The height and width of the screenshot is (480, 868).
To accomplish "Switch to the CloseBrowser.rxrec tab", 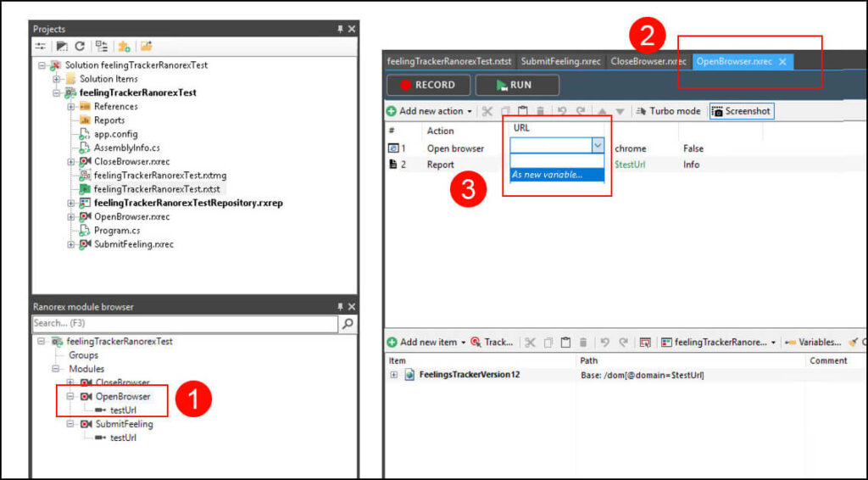I will point(648,61).
